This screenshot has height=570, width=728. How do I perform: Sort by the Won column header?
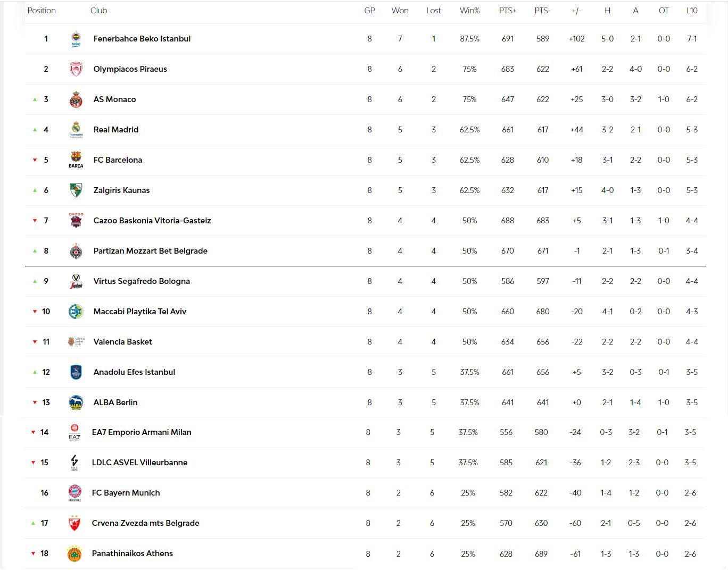click(400, 11)
